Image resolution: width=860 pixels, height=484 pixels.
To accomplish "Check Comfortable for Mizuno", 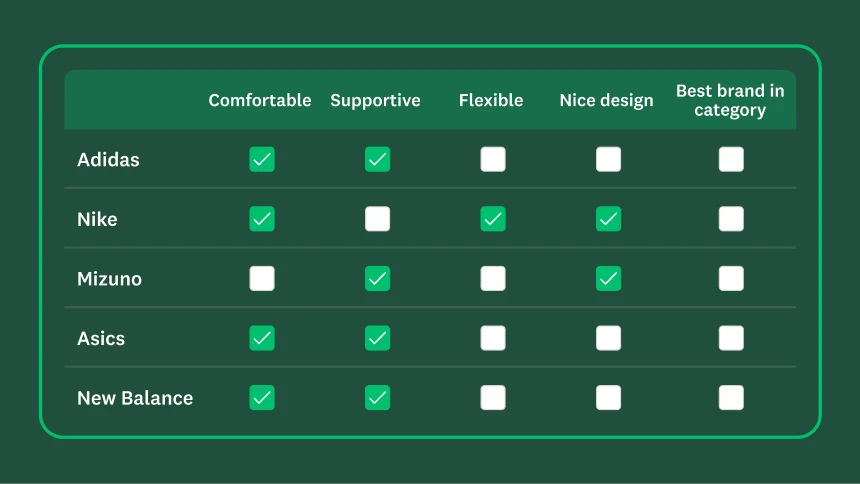I will pyautogui.click(x=262, y=278).
